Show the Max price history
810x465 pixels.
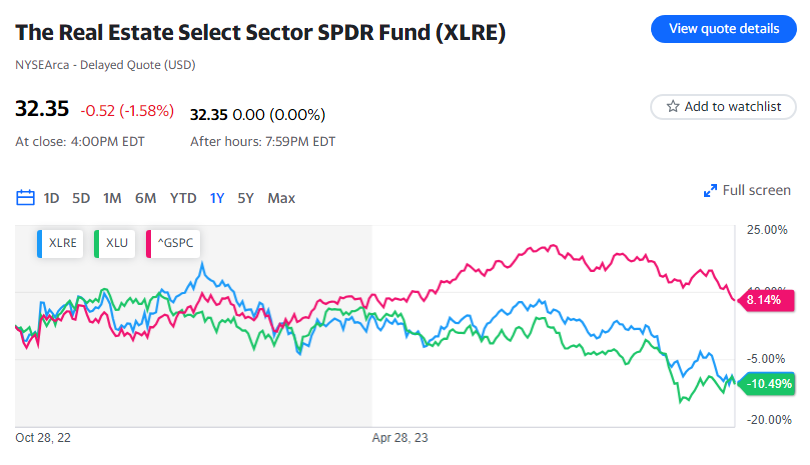(x=281, y=198)
